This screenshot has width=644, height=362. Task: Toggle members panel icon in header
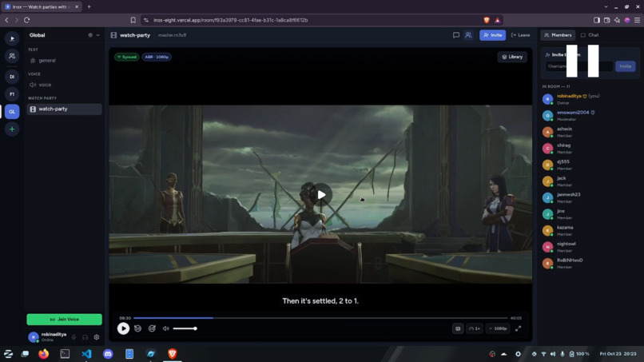[468, 35]
